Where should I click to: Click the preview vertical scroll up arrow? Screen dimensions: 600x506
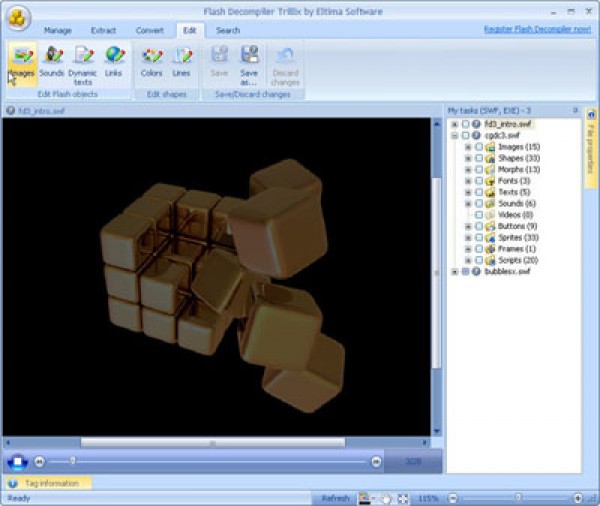click(x=437, y=123)
